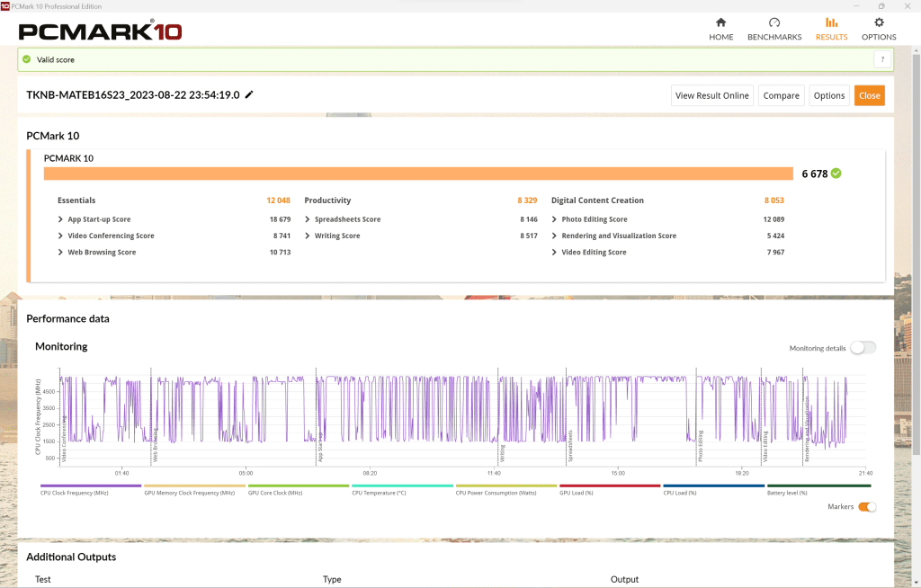Click the Test column header

43,579
